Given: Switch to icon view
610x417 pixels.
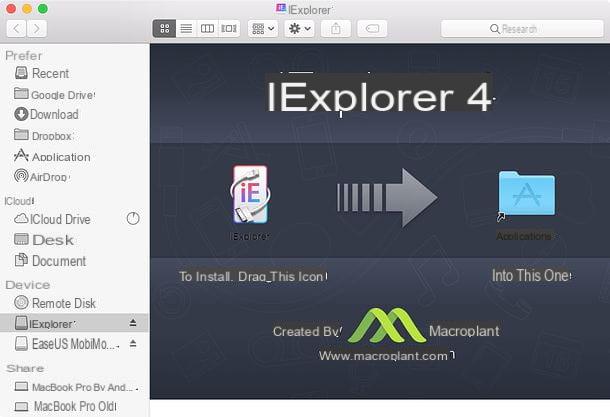Looking at the screenshot, I should coord(165,28).
